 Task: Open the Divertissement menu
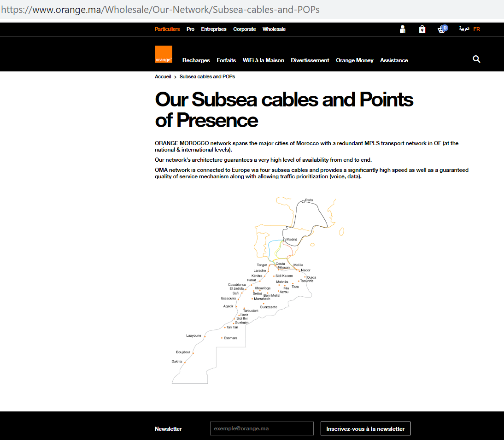310,60
